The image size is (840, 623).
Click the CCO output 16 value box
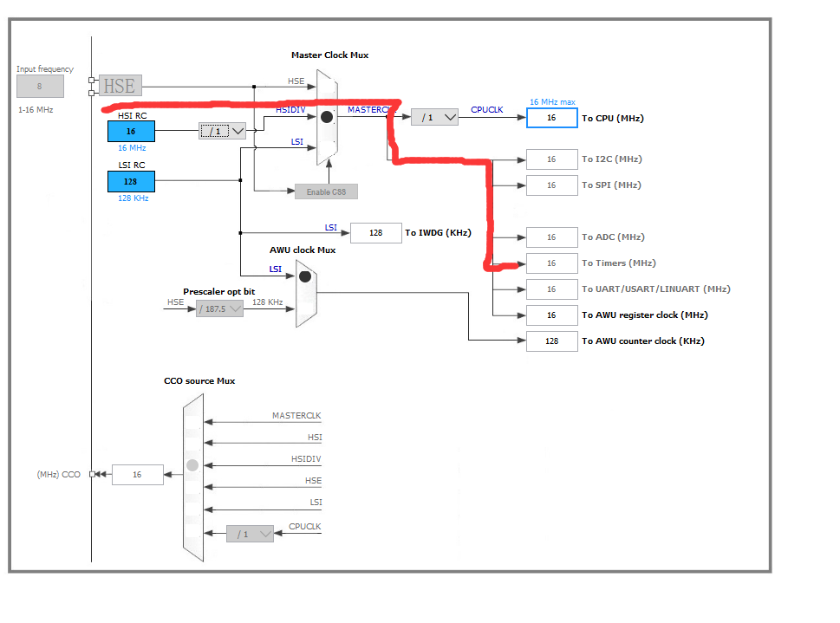pos(138,475)
